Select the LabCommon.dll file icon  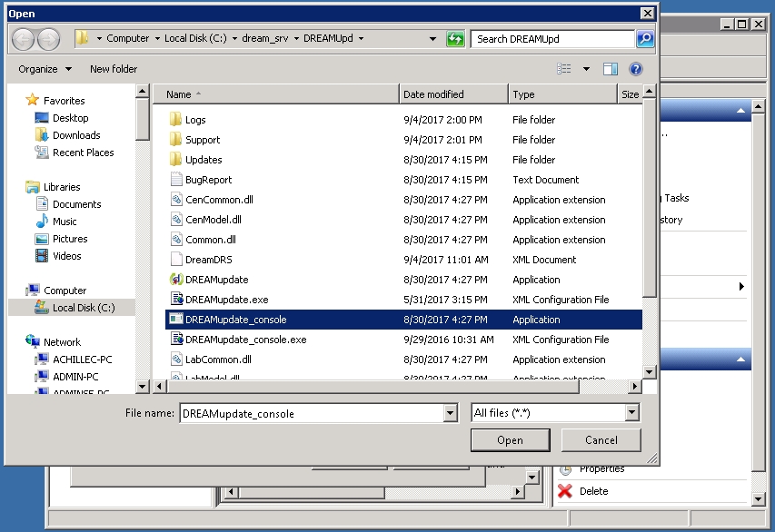pos(176,360)
